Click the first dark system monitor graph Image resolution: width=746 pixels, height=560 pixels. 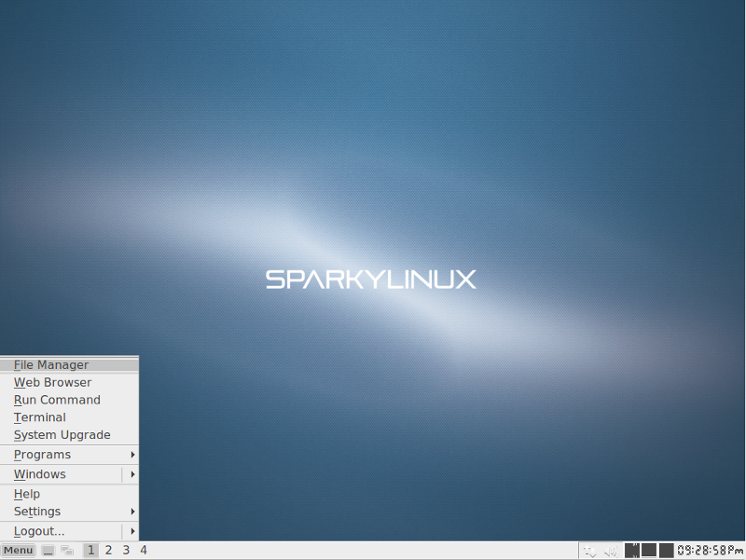point(632,551)
